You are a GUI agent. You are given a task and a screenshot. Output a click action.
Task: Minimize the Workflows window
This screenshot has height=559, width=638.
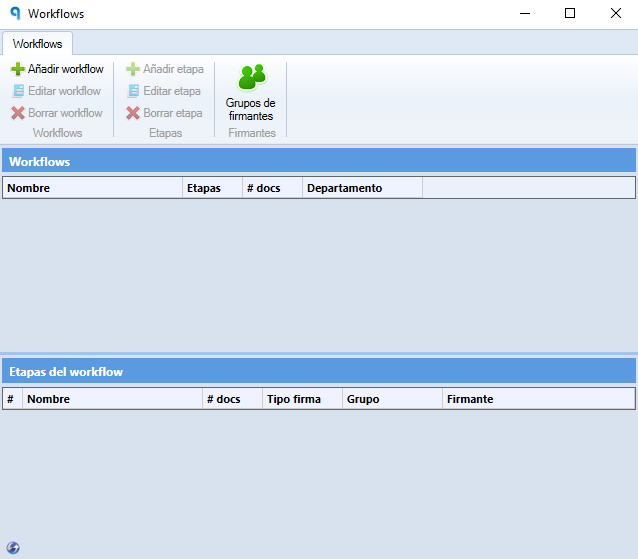click(x=525, y=13)
